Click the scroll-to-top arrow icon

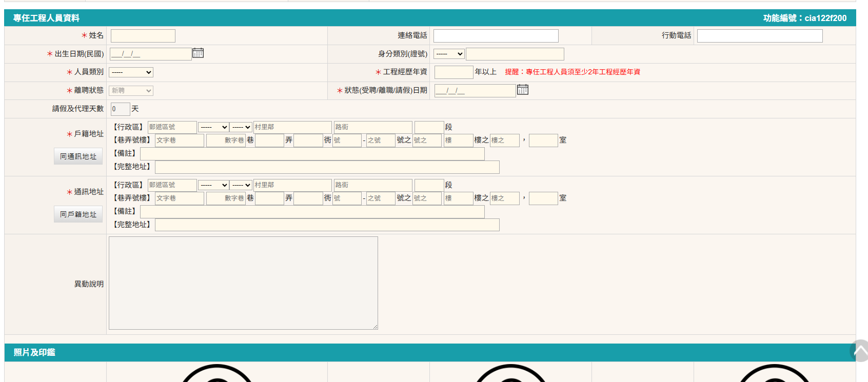859,351
